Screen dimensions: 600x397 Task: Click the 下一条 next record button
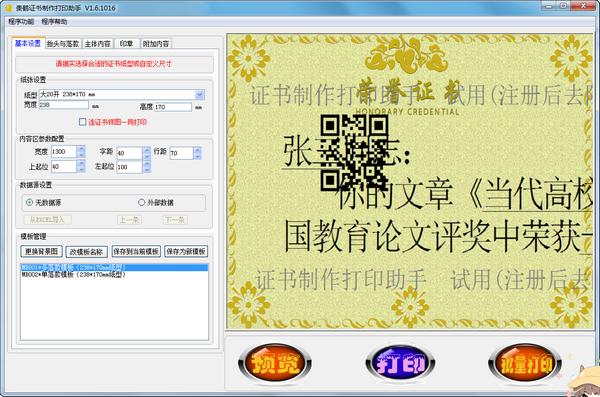(174, 220)
